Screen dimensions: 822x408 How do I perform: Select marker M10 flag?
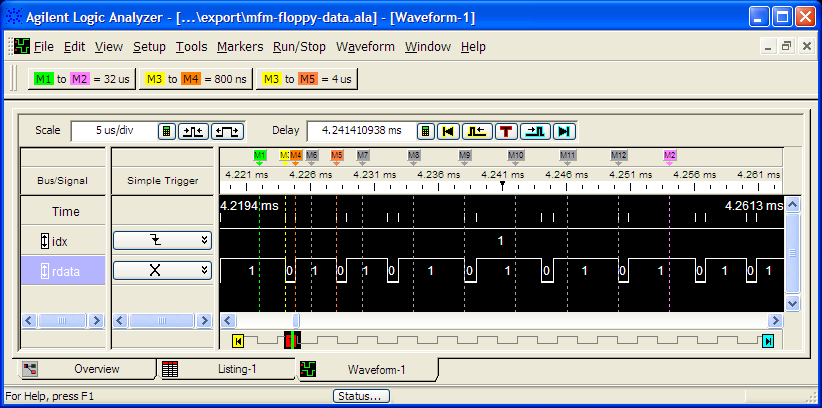click(516, 156)
